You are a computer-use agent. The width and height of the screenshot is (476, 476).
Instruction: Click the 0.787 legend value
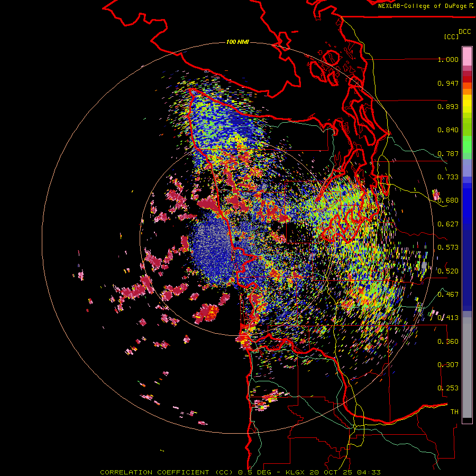point(448,153)
